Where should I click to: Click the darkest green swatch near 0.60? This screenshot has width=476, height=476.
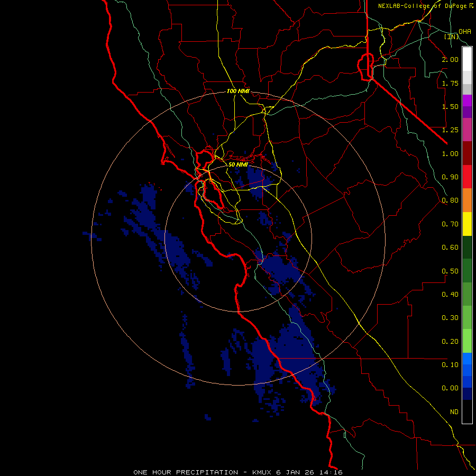coord(467,247)
